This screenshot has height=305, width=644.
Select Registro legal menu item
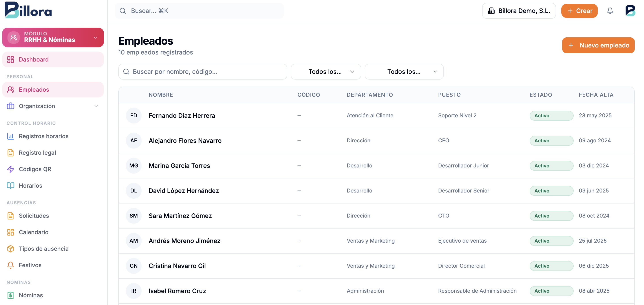37,153
